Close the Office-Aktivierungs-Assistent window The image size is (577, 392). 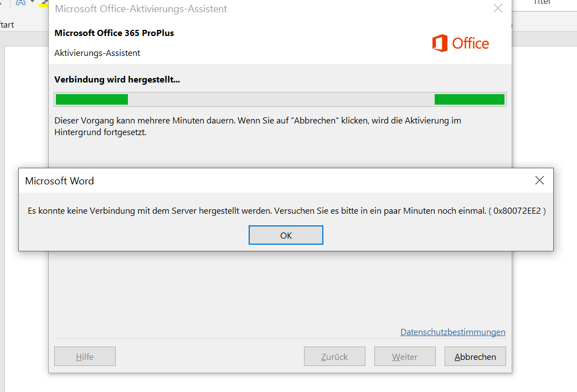[x=498, y=8]
